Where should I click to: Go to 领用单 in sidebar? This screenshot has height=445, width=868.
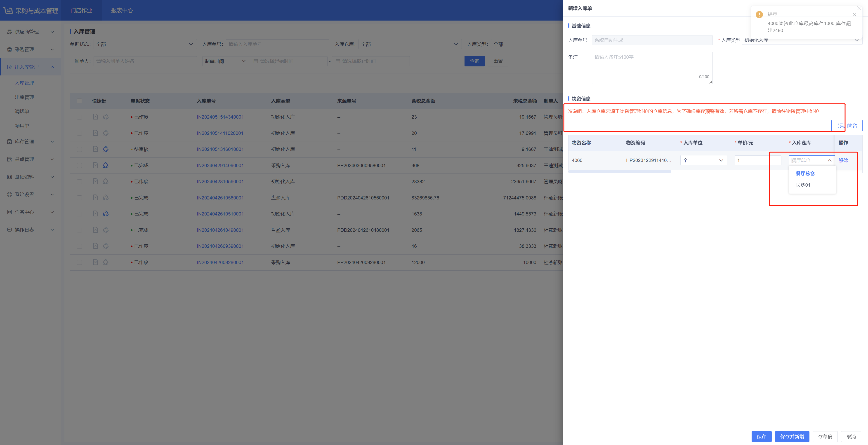tap(22, 126)
